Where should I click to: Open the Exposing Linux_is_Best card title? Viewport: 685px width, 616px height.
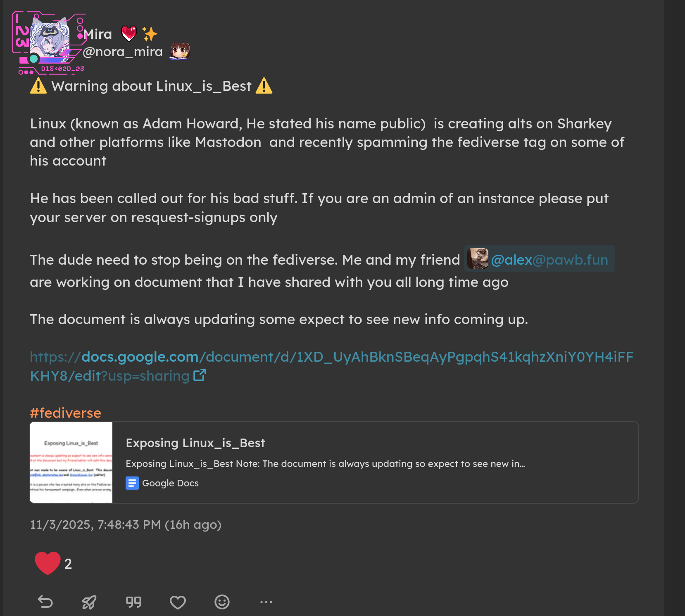pos(195,443)
